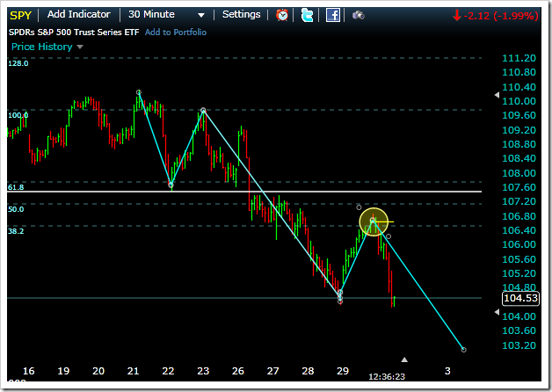Click the up triangle marker above the time axis
The width and height of the screenshot is (552, 392).
pyautogui.click(x=404, y=359)
